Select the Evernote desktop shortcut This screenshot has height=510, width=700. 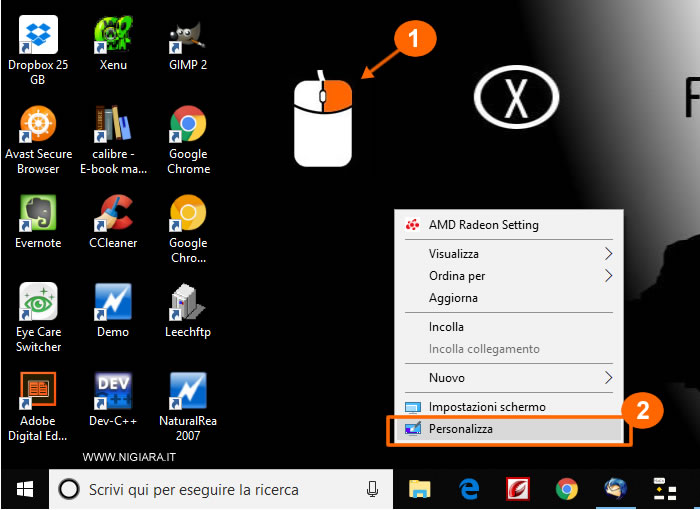38,214
